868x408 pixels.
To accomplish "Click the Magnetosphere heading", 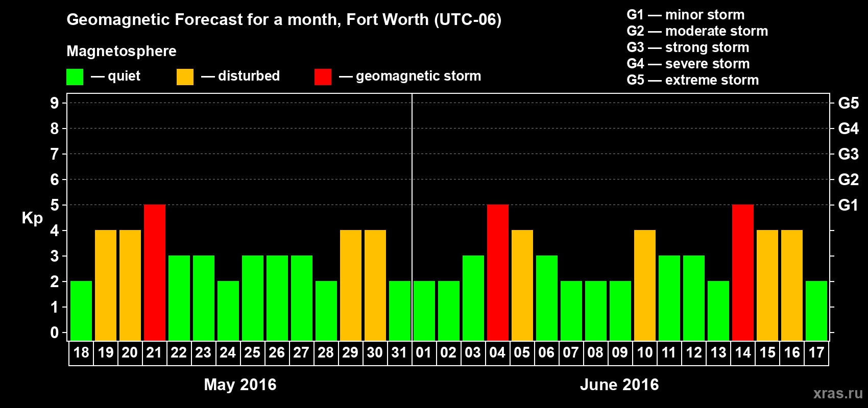I will (122, 52).
